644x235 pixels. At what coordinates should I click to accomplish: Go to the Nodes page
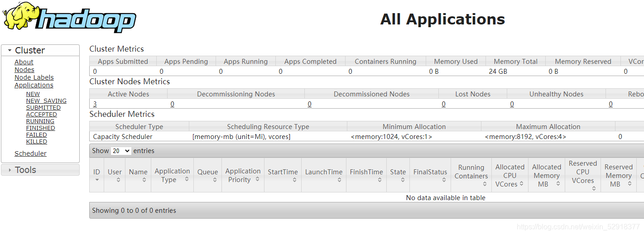tap(24, 70)
